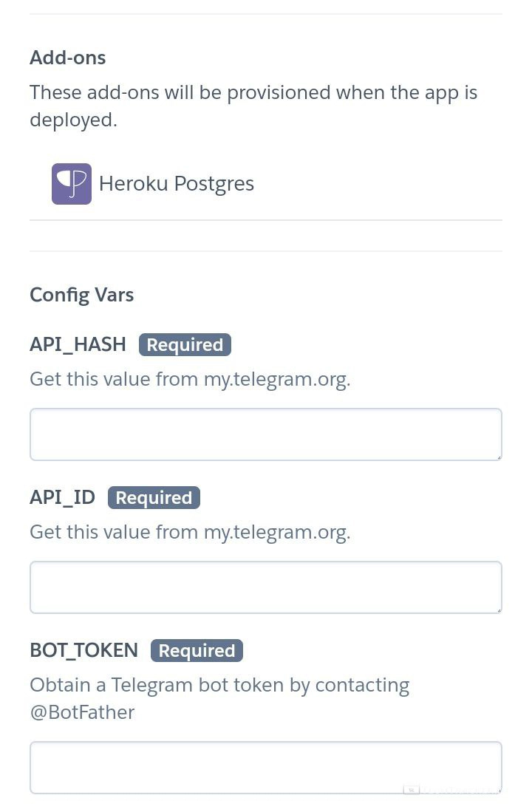Focus the API_HASH input field

point(265,434)
